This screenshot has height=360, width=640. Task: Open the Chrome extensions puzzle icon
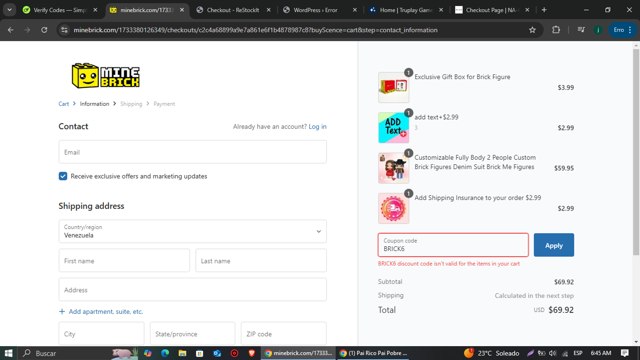click(x=556, y=30)
